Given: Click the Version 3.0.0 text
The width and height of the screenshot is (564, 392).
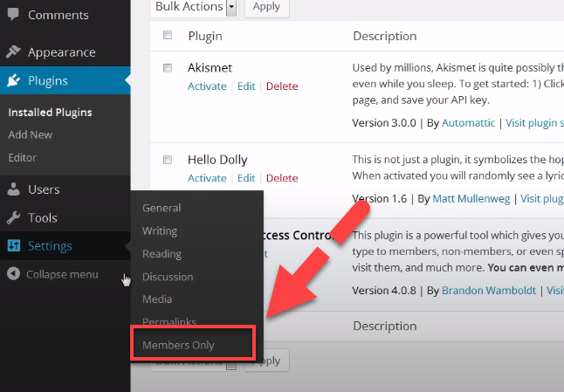Looking at the screenshot, I should click(384, 123).
